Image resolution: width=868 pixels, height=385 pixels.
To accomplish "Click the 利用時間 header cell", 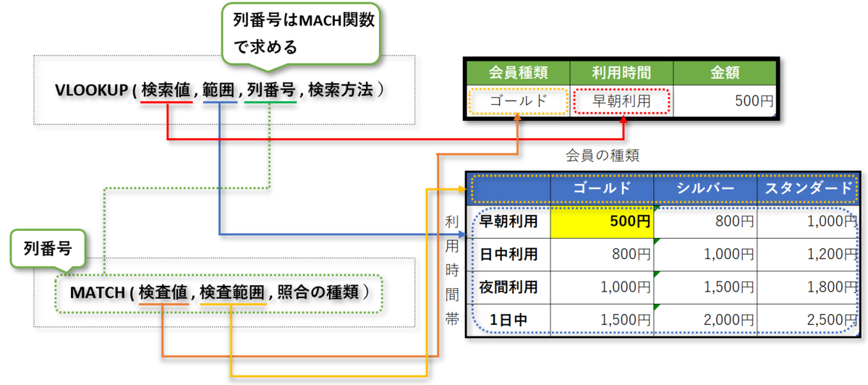I will pyautogui.click(x=621, y=72).
